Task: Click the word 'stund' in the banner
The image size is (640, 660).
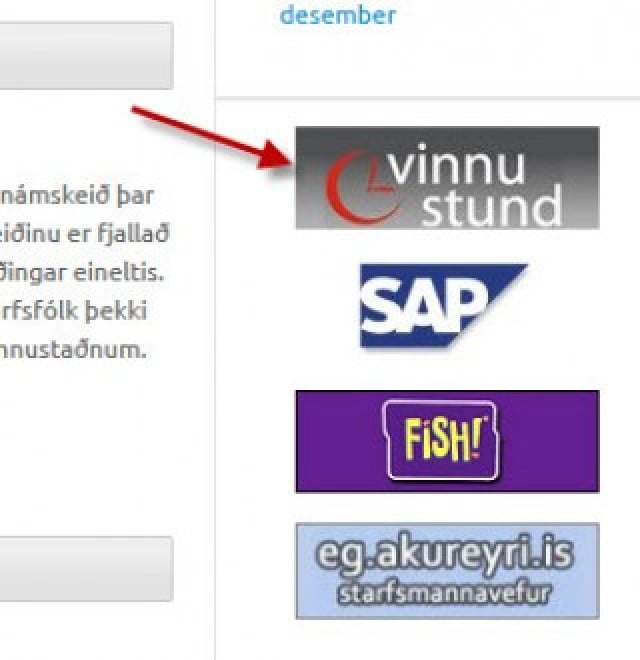Action: (x=491, y=206)
